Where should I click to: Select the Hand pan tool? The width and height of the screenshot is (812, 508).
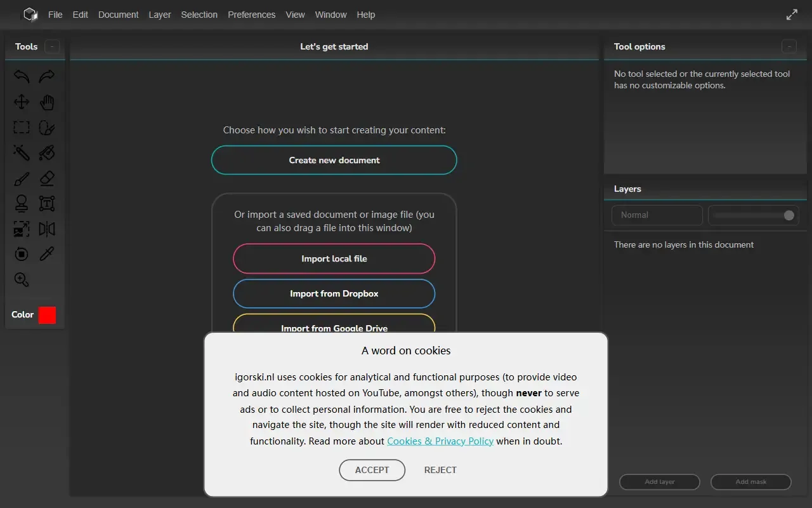(x=47, y=102)
